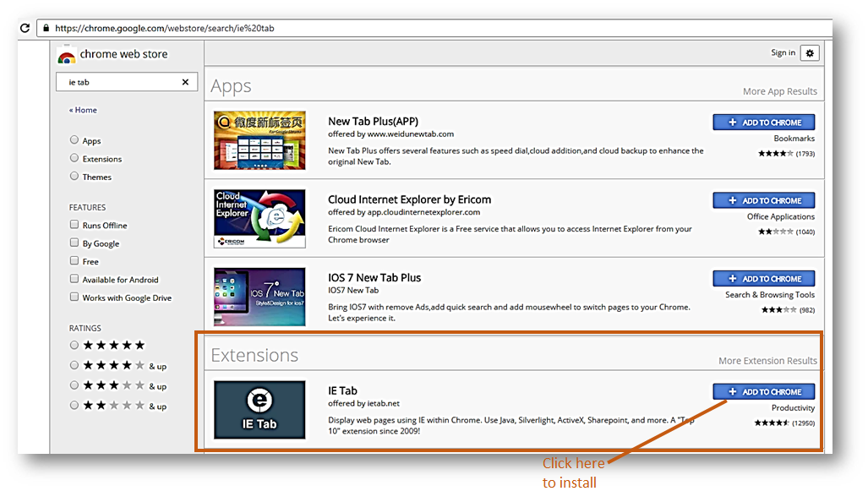Viewport: 868px width, 502px height.
Task: Click the New Tab Plus app thumbnail
Action: click(259, 140)
